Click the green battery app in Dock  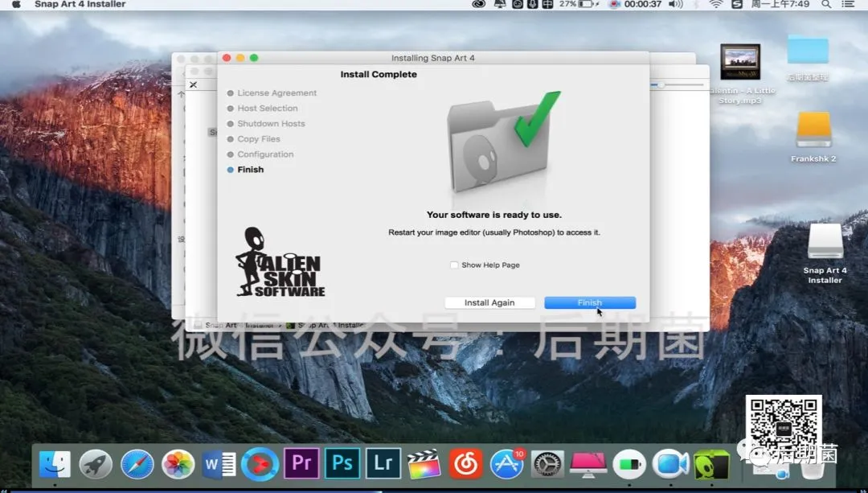click(629, 463)
